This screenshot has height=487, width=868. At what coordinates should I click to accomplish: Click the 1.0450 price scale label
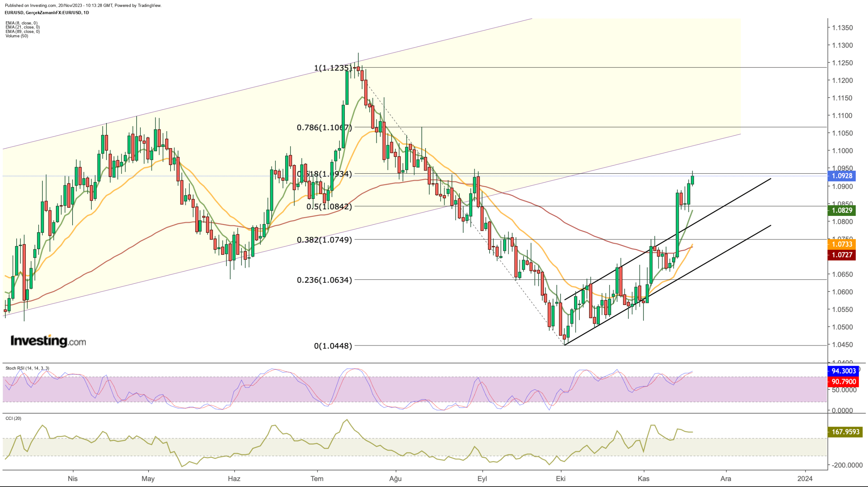point(843,345)
